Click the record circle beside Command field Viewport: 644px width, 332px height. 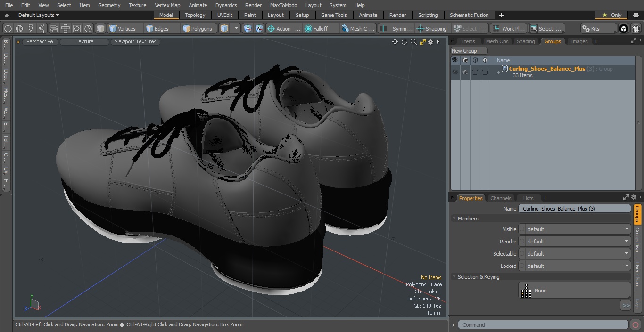636,324
